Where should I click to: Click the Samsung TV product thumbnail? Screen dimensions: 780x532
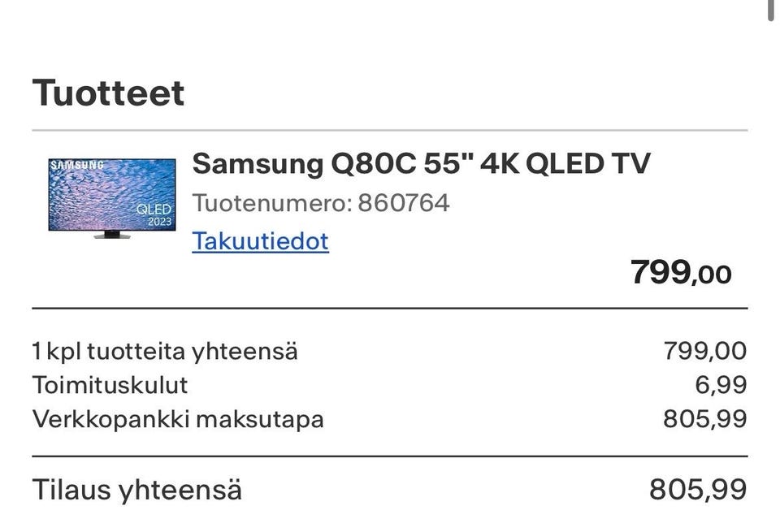tap(111, 197)
